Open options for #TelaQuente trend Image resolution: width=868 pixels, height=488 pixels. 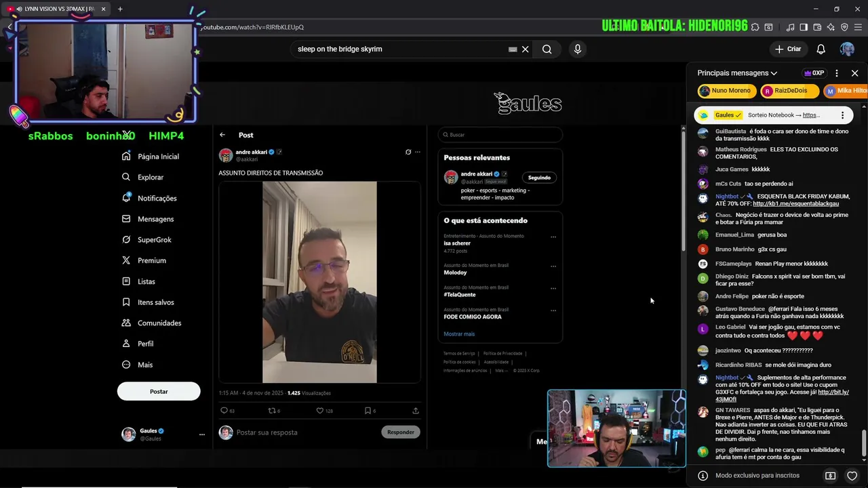pos(553,288)
